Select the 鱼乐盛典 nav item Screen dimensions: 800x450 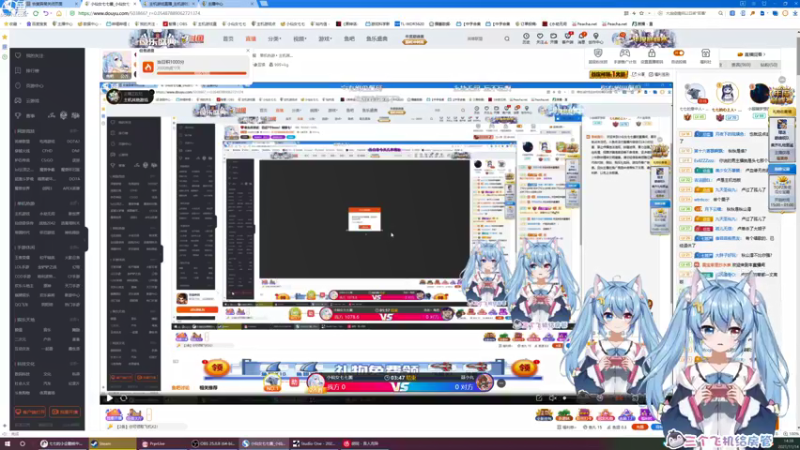coord(377,39)
